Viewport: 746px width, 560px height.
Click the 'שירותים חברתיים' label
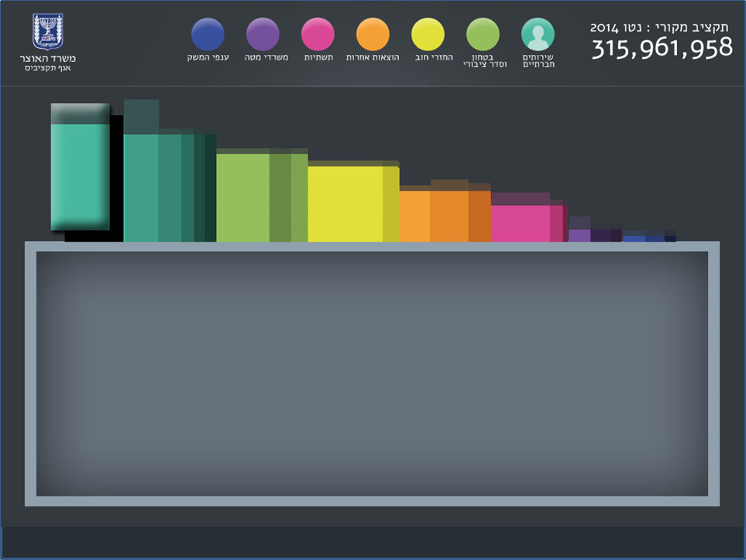pyautogui.click(x=538, y=60)
